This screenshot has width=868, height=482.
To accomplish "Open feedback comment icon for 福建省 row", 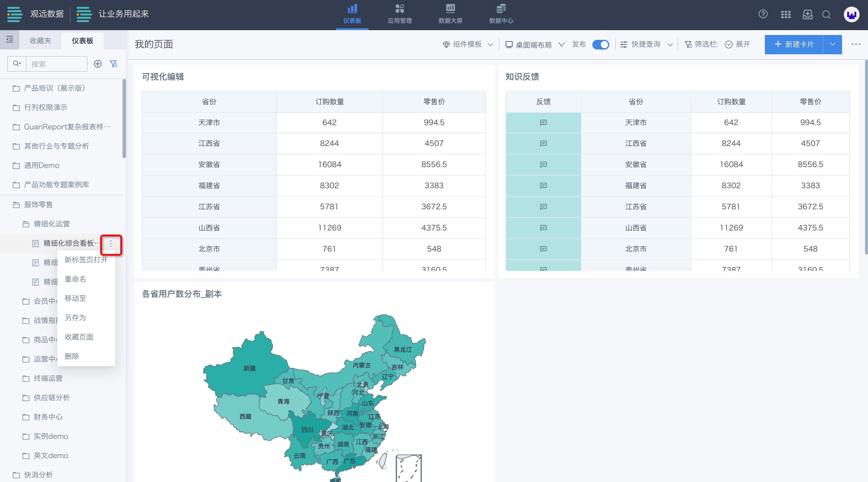I will pos(543,186).
